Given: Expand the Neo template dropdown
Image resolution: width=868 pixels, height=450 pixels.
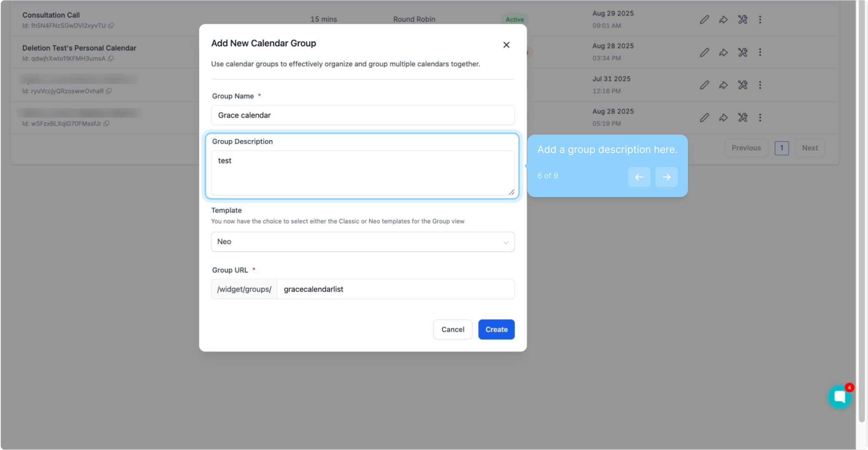Looking at the screenshot, I should 362,242.
